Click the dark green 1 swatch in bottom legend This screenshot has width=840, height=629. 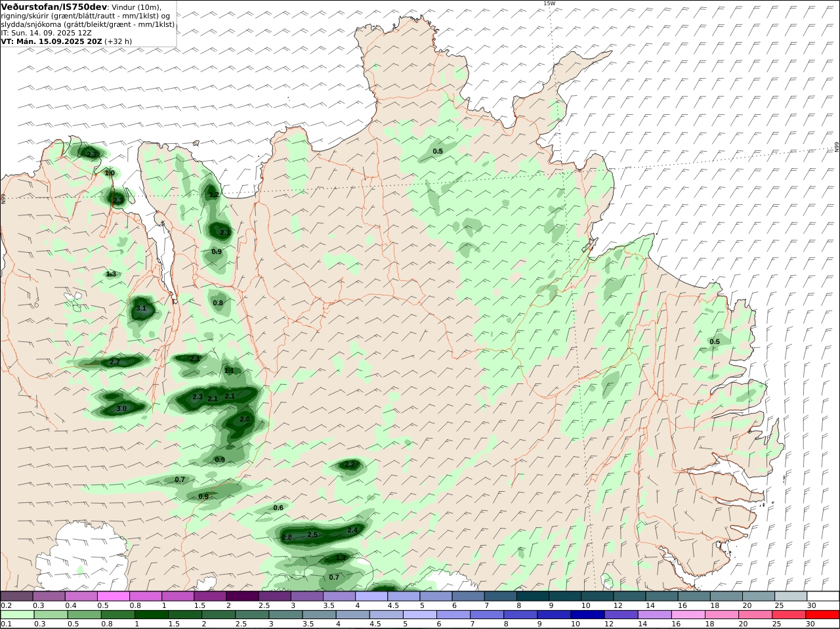[x=151, y=615]
